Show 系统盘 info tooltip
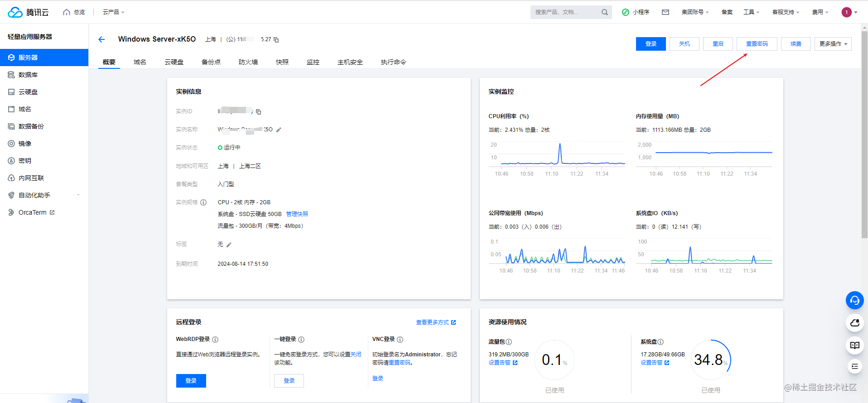Image resolution: width=868 pixels, height=403 pixels. (x=661, y=342)
